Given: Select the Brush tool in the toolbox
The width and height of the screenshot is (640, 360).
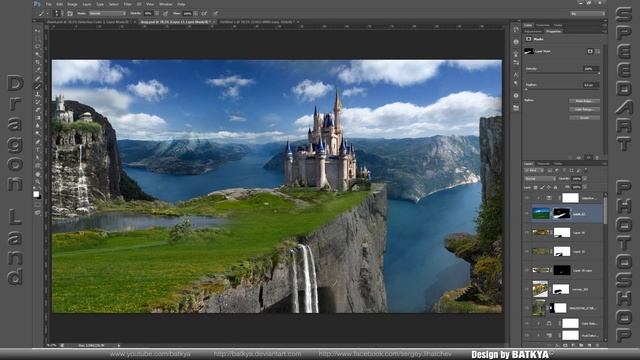Looking at the screenshot, I should 38,86.
